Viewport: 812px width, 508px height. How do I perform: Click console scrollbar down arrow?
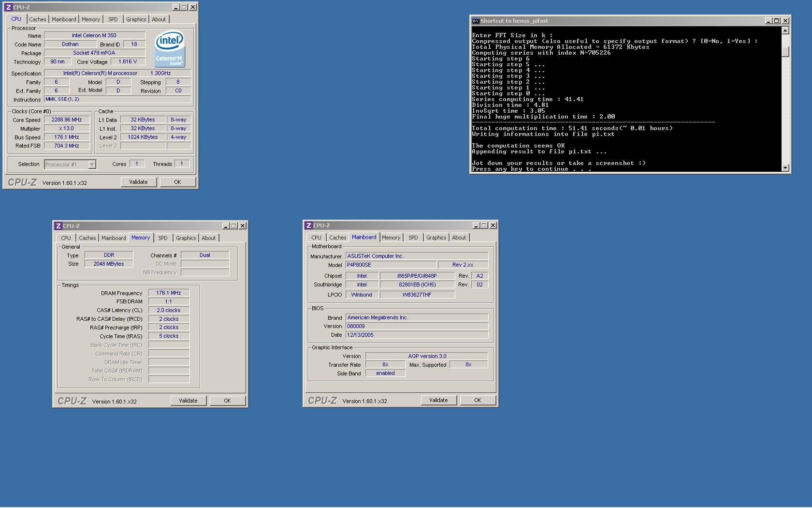(x=785, y=168)
